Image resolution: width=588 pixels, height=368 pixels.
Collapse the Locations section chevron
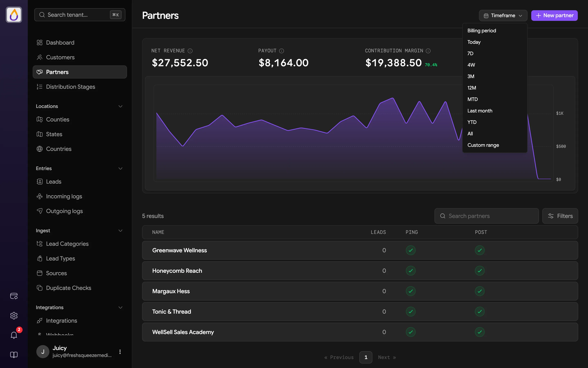click(x=120, y=106)
